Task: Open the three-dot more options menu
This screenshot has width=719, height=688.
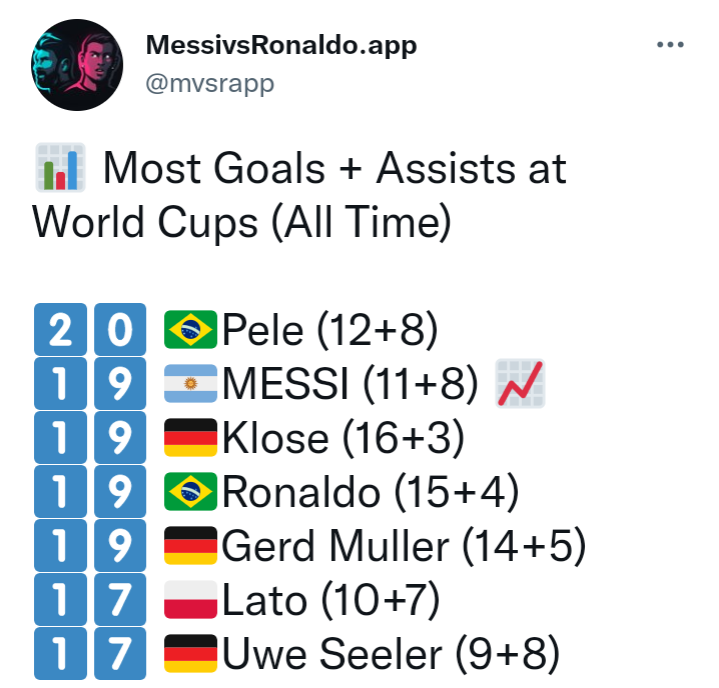Action: 670,44
